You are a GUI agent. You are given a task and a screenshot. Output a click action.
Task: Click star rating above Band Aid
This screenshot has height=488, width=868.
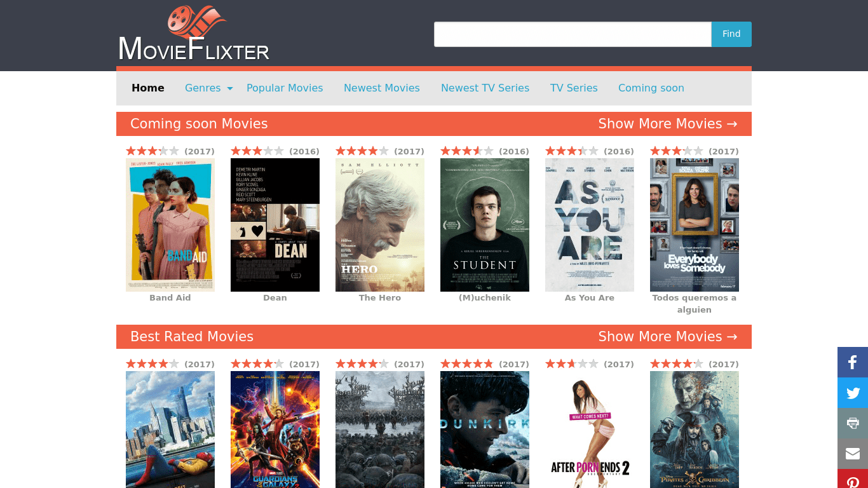click(x=153, y=151)
